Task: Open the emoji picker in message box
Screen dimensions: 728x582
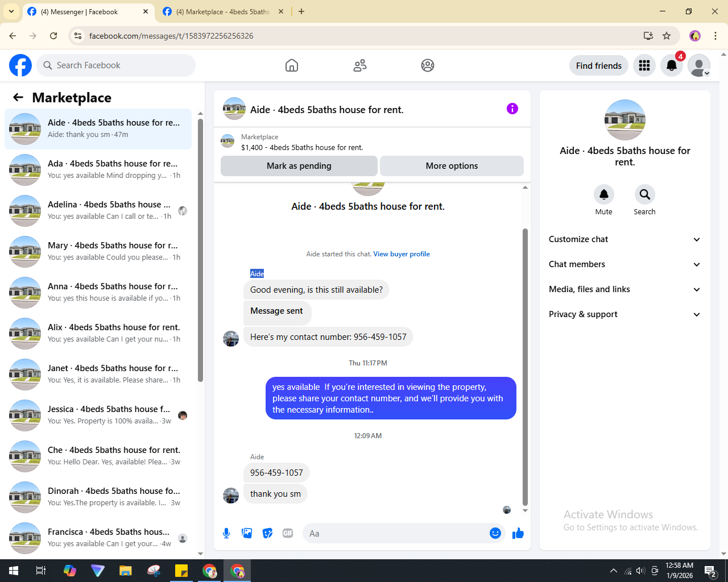Action: [495, 533]
